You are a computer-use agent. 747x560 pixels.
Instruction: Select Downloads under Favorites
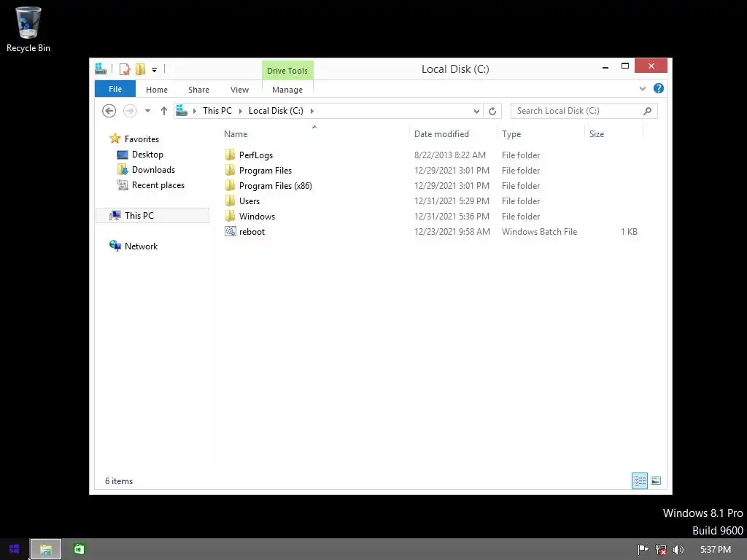(x=153, y=169)
